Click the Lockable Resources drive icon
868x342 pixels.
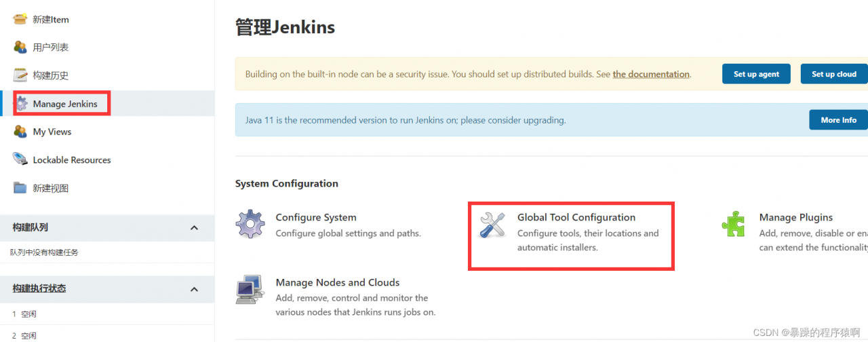click(20, 159)
